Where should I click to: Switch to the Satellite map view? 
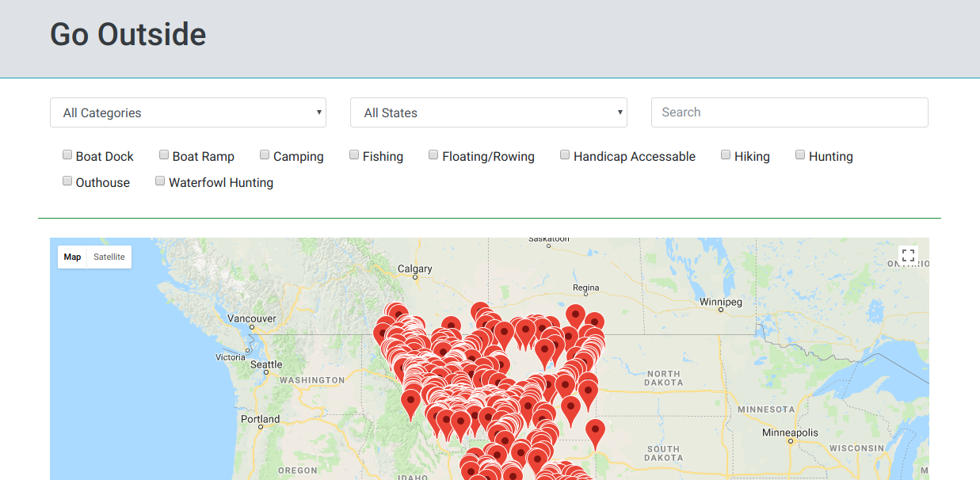coord(109,257)
